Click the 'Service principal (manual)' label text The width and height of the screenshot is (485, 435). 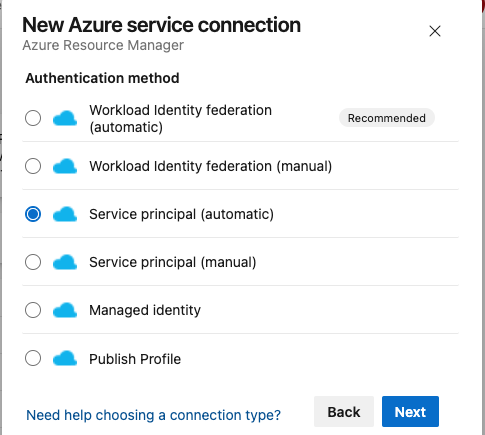click(x=173, y=262)
